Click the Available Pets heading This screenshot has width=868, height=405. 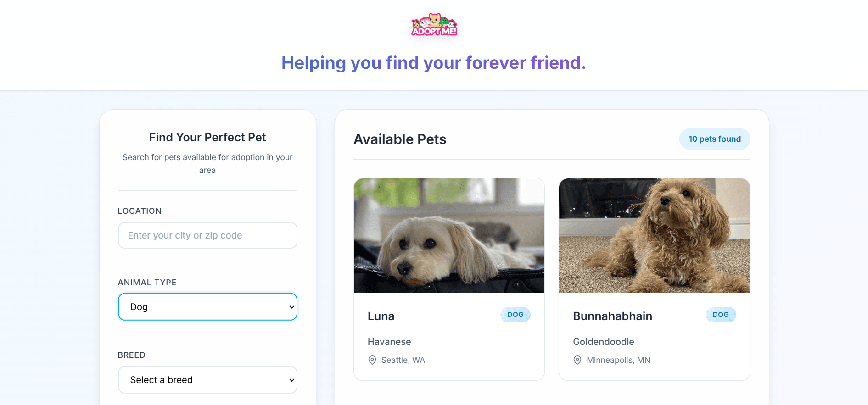point(399,139)
